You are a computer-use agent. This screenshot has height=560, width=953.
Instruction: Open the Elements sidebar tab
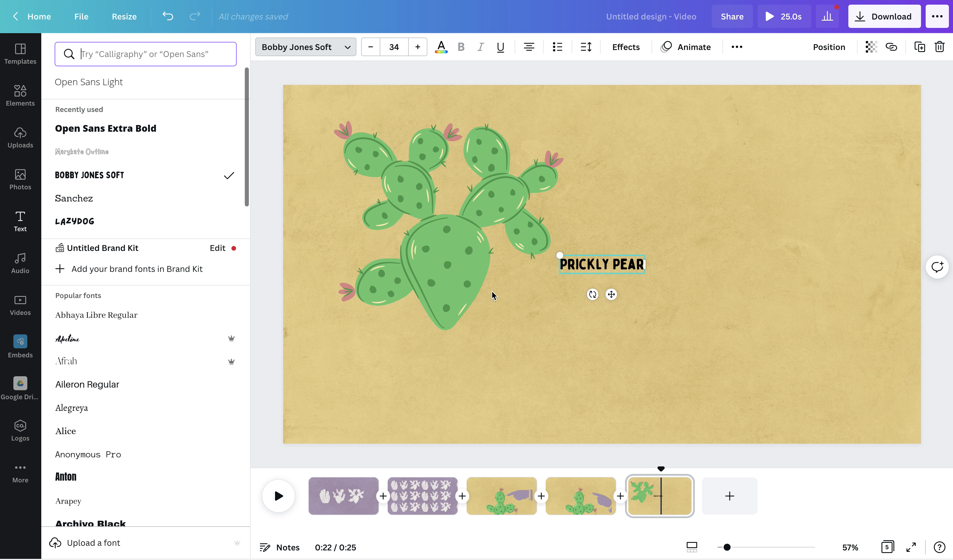(20, 95)
